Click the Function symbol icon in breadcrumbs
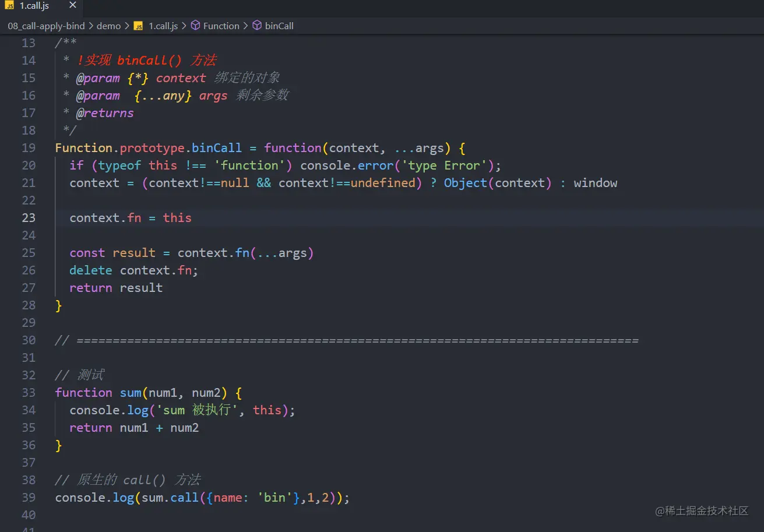 (x=195, y=26)
